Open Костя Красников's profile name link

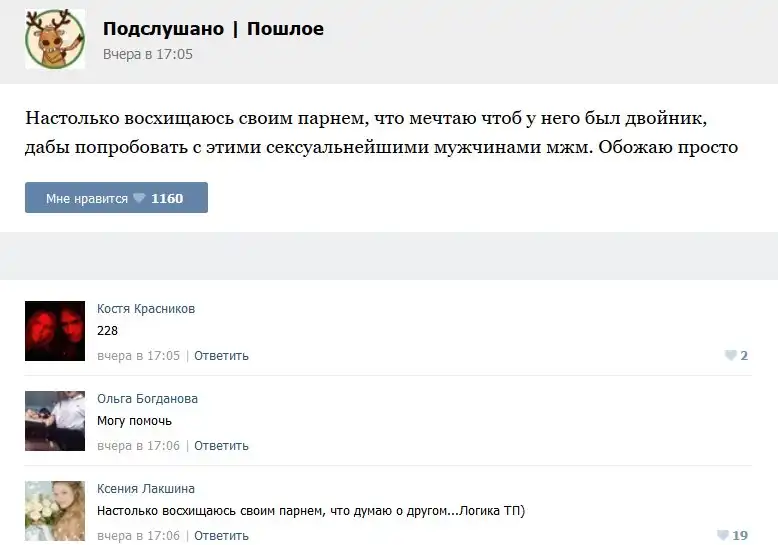click(x=146, y=309)
